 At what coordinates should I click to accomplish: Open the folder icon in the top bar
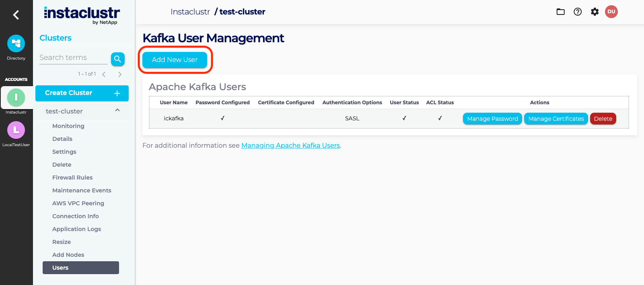[x=560, y=12]
